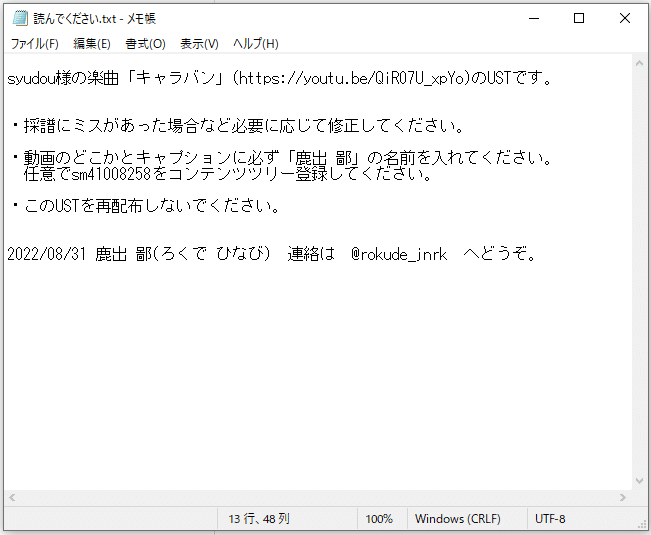The width and height of the screenshot is (651, 535).
Task: Click status bar 13 行、48 列 indicator
Action: 259,519
